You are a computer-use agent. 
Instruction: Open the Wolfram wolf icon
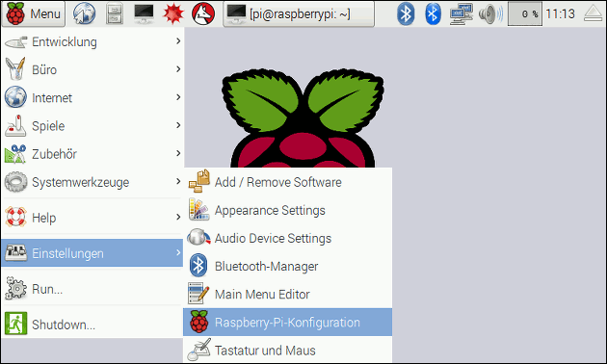tap(203, 13)
